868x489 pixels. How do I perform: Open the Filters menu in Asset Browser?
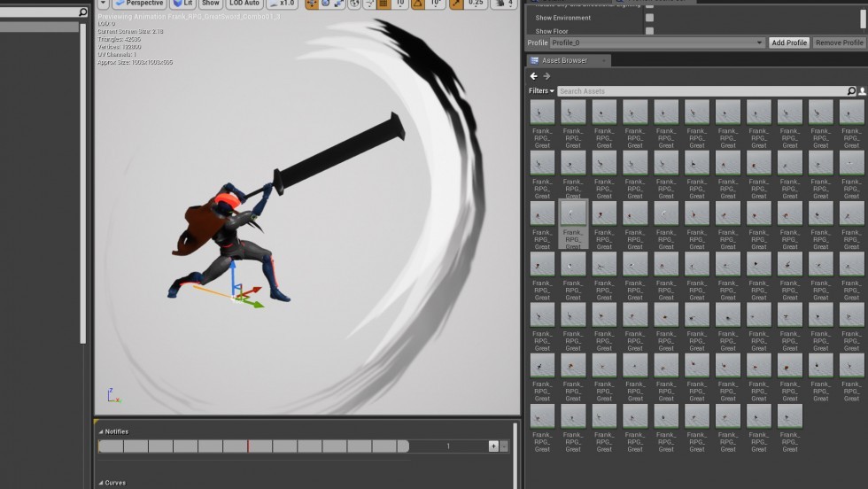point(541,91)
